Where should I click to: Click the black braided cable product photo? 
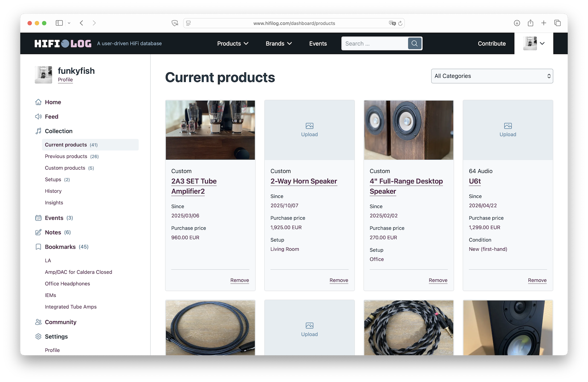pyautogui.click(x=409, y=328)
